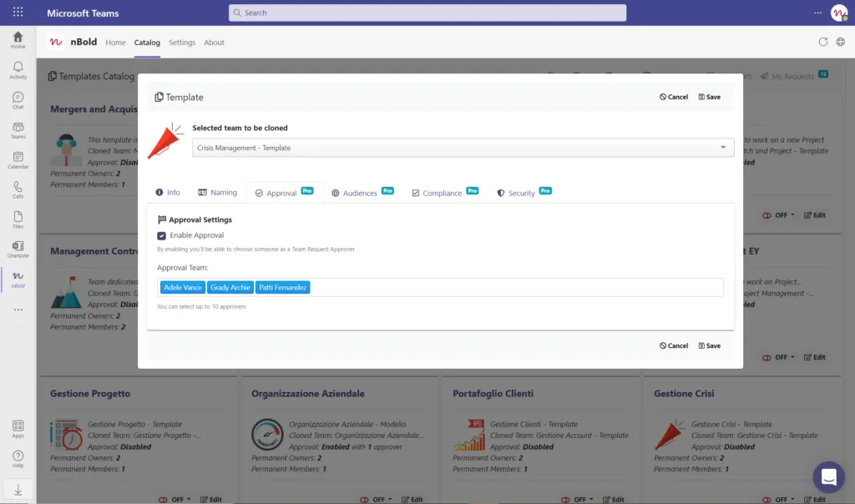
Task: Click the Organizzazione Aziendale gauge icon
Action: (x=267, y=434)
